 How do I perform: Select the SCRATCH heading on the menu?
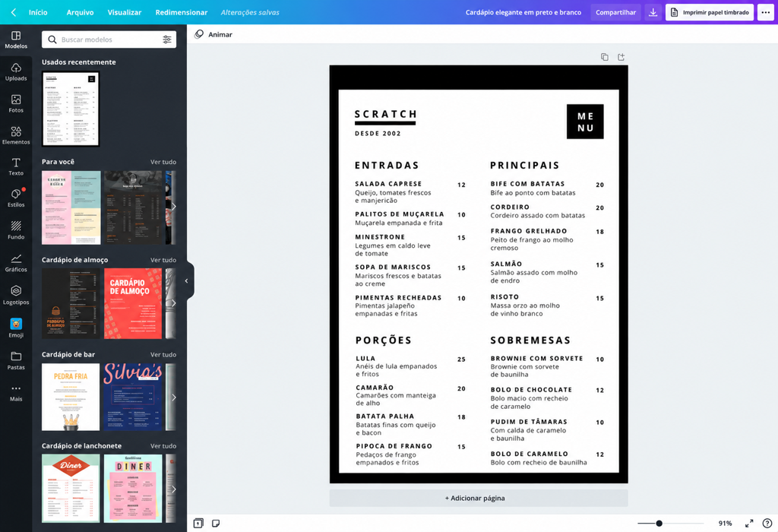tap(385, 114)
